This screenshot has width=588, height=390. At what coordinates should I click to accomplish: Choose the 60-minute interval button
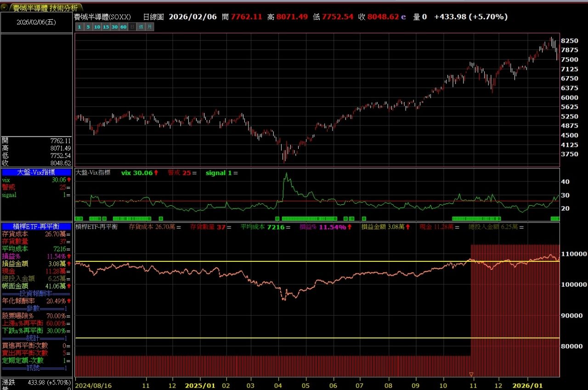pyautogui.click(x=123, y=27)
